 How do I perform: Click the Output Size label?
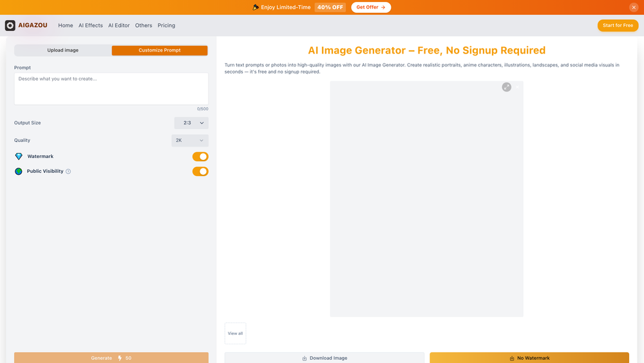28,123
